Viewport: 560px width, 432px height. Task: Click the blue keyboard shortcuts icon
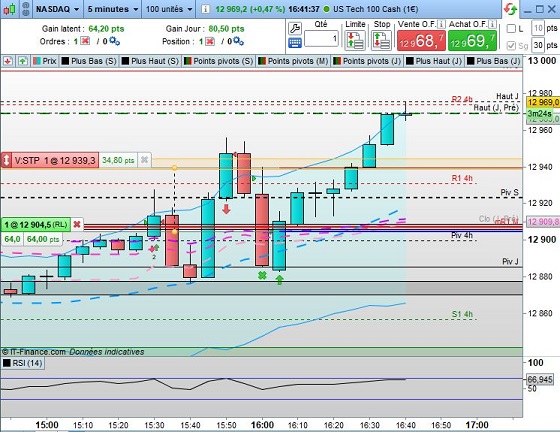point(295,43)
